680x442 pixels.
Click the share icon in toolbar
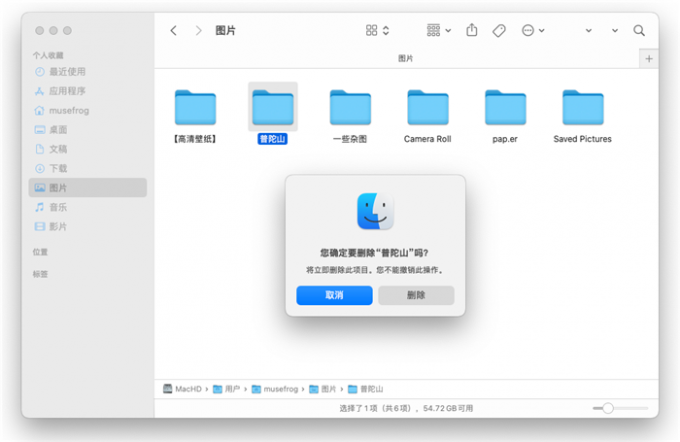(x=472, y=30)
